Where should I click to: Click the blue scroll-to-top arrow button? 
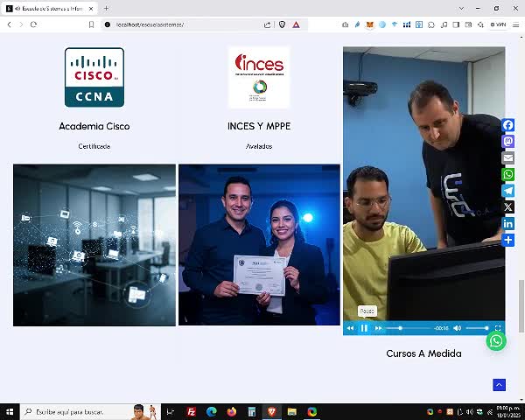499,385
